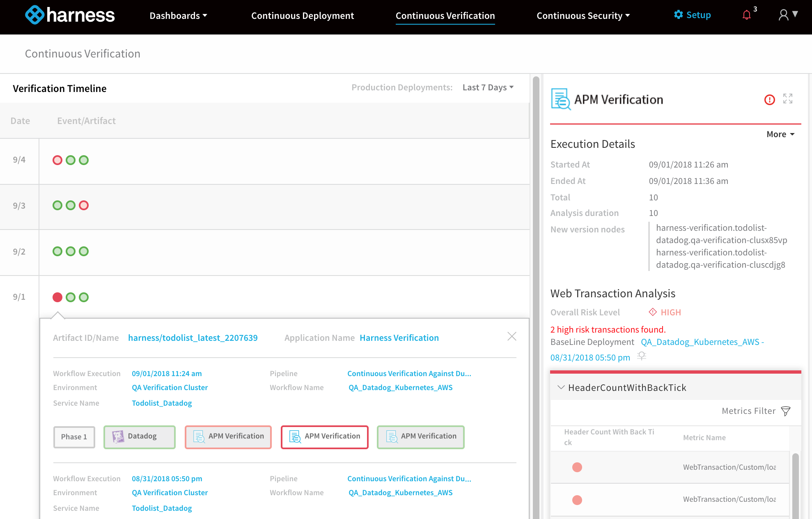Open the More dropdown in Execution Details
This screenshot has height=519, width=812.
(x=780, y=134)
